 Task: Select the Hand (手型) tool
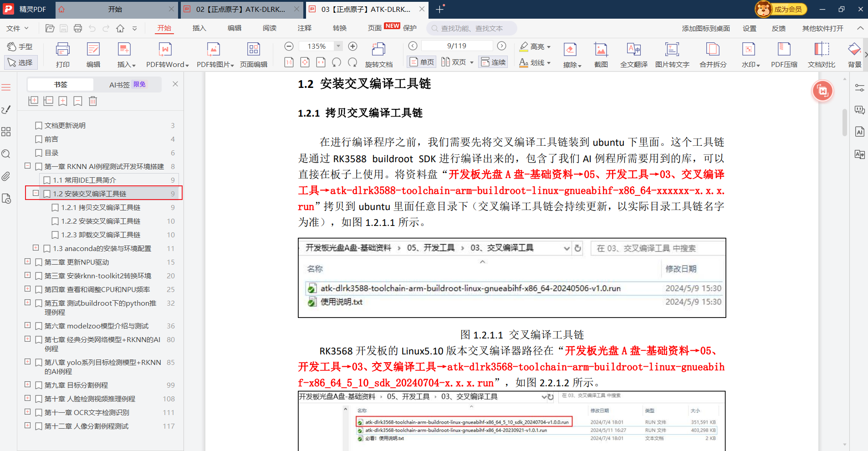pos(20,46)
